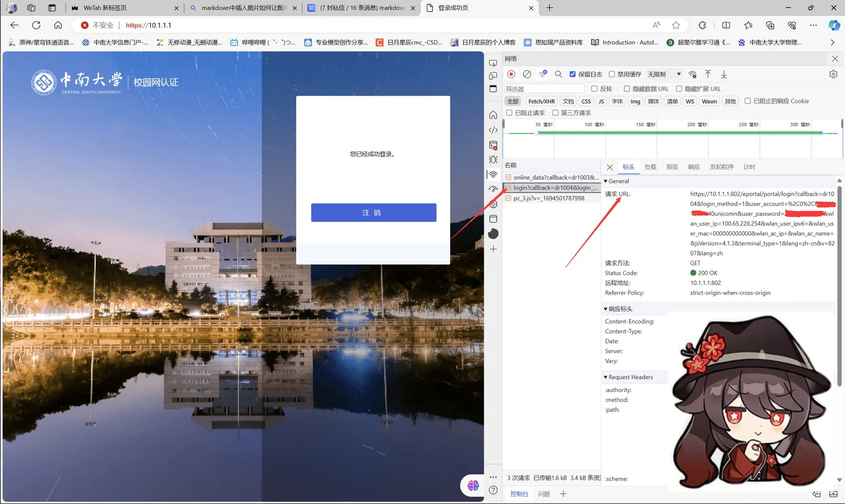Switch to the 响应 tab
This screenshot has height=504, width=845.
(693, 167)
